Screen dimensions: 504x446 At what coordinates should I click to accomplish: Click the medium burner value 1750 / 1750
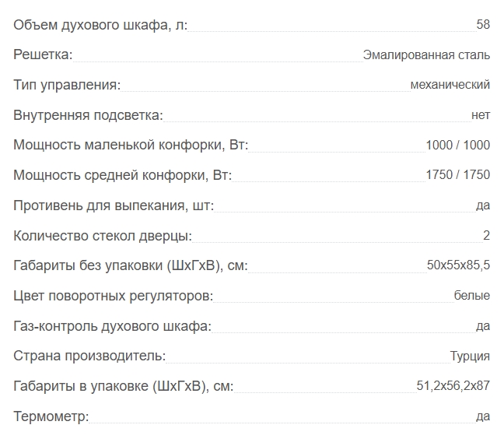[458, 175]
